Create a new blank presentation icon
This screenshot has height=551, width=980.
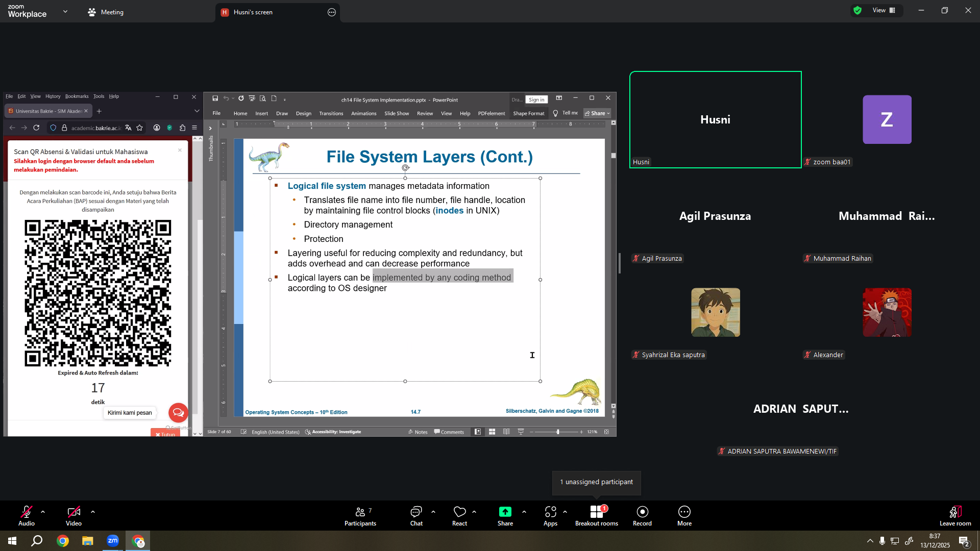(x=274, y=98)
